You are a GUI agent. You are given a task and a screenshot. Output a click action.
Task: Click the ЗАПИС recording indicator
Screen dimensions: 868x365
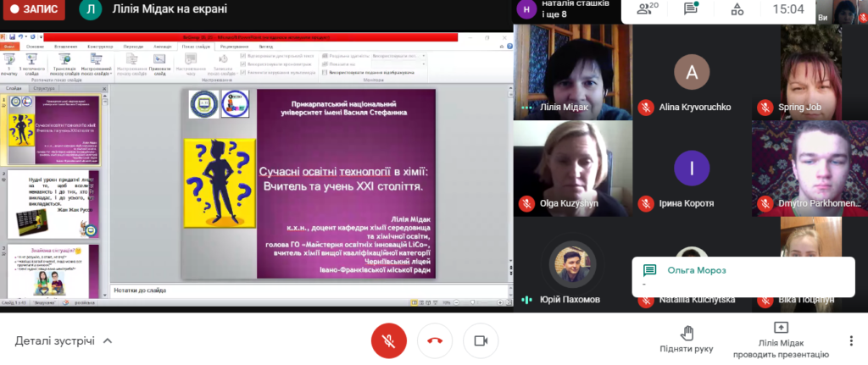point(35,10)
